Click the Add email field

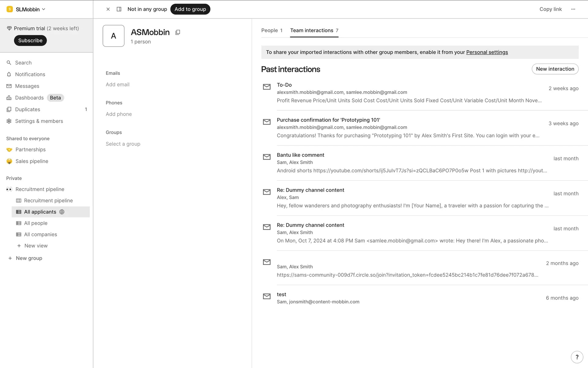[118, 84]
